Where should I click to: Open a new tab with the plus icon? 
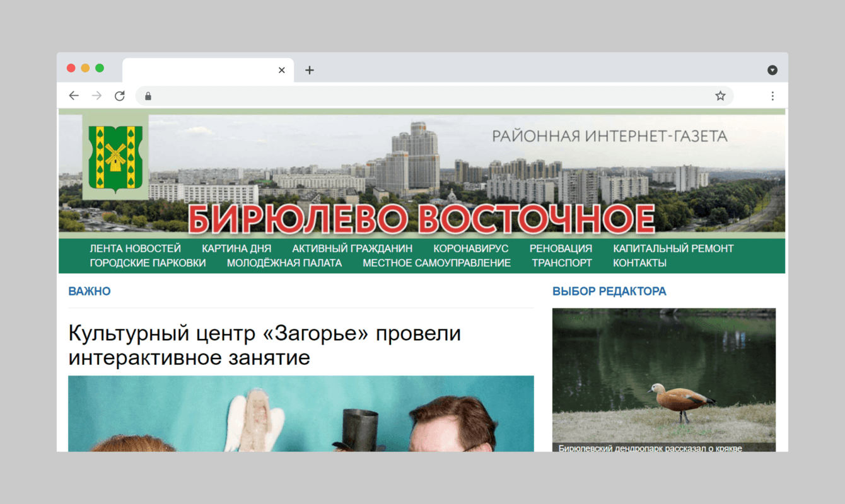(309, 70)
